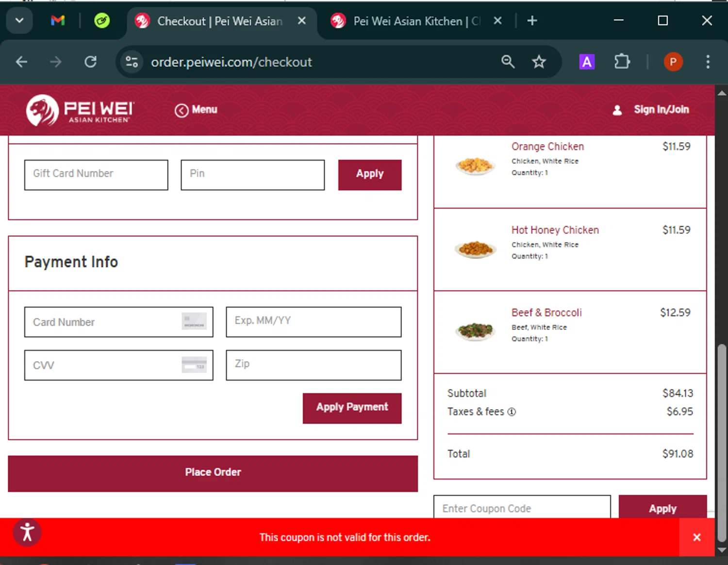728x565 pixels.
Task: Click the scrollbar up arrow
Action: pyautogui.click(x=722, y=92)
